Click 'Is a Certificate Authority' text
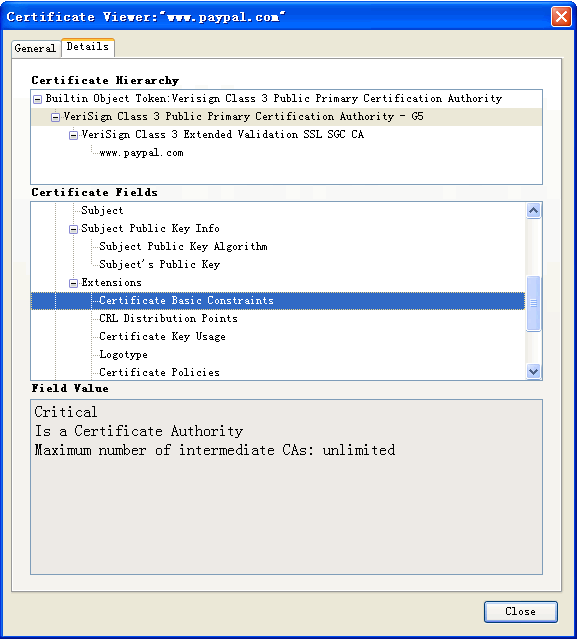This screenshot has height=639, width=577. pyautogui.click(x=139, y=431)
